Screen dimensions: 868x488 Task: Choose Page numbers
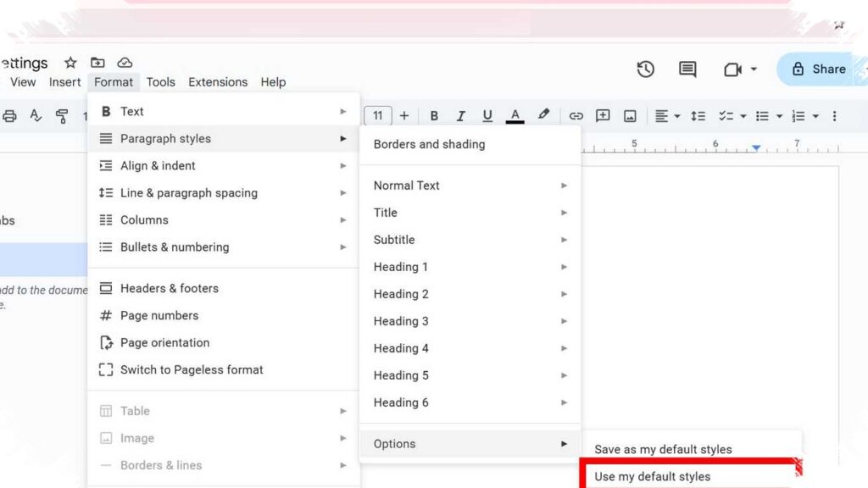pyautogui.click(x=224, y=315)
